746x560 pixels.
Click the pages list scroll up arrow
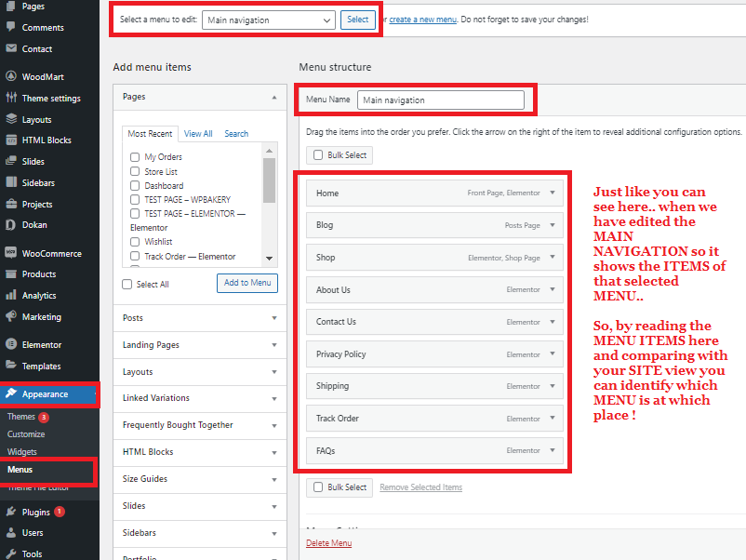coord(269,151)
